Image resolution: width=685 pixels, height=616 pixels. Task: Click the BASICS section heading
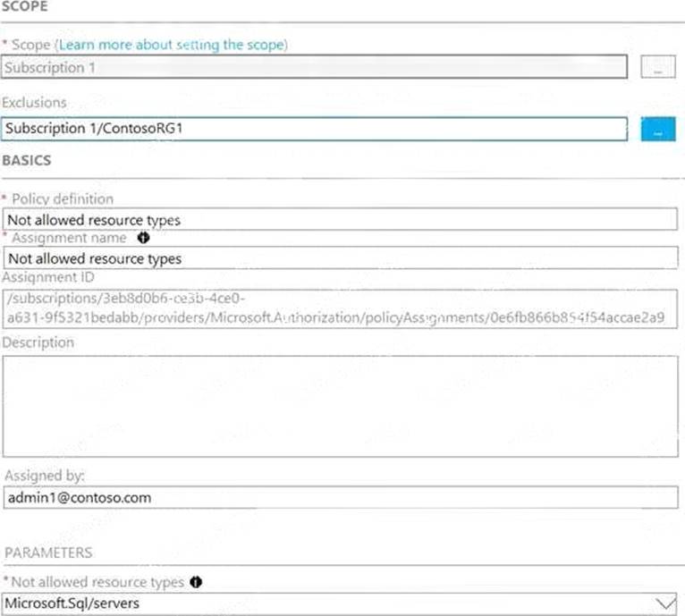(x=27, y=161)
